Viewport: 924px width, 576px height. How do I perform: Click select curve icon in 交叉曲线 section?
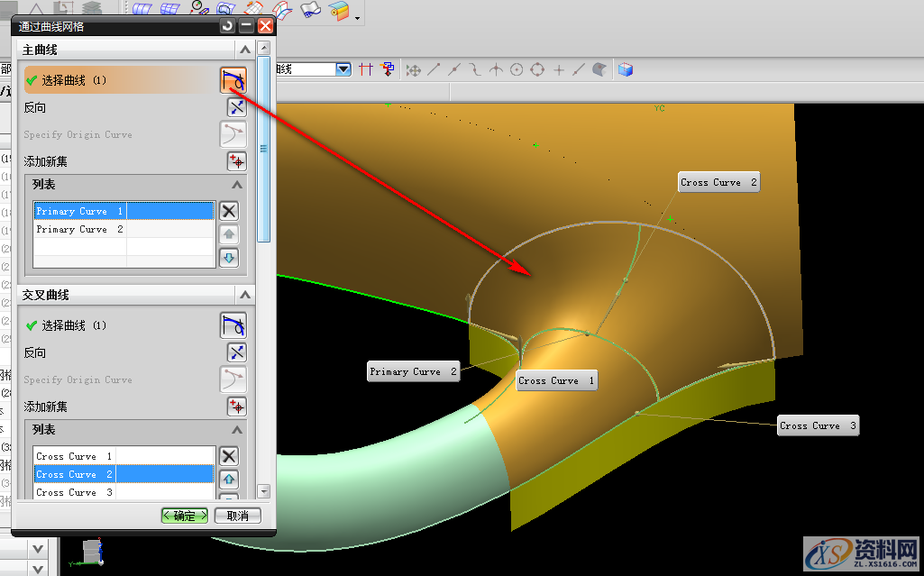233,325
